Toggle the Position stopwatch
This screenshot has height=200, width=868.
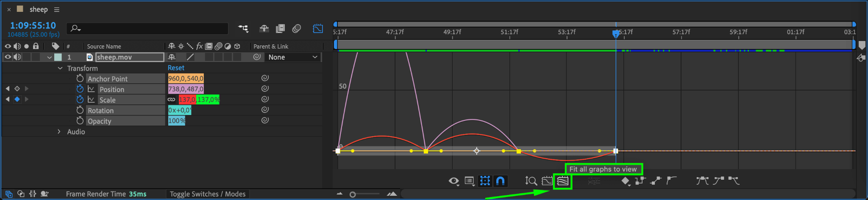[x=80, y=89]
